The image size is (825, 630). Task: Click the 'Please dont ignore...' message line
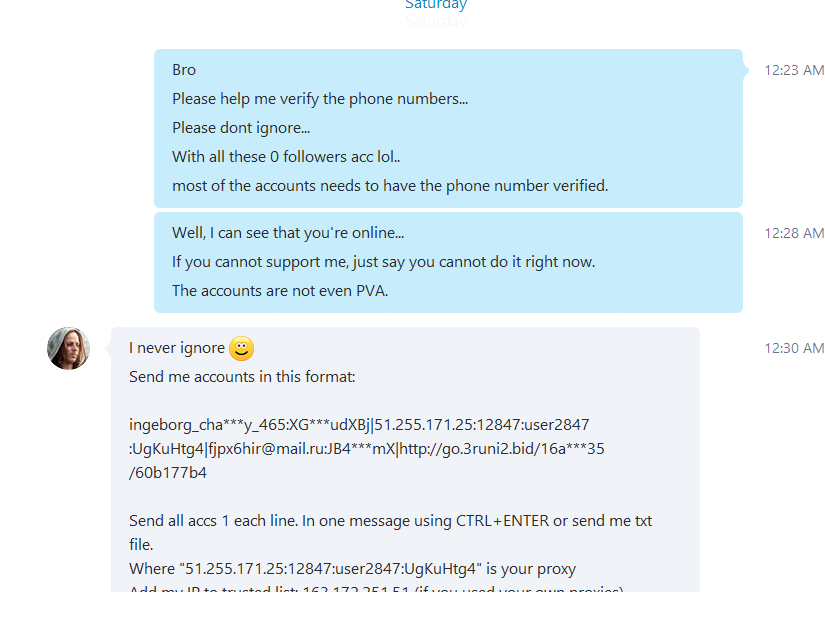[x=241, y=128]
